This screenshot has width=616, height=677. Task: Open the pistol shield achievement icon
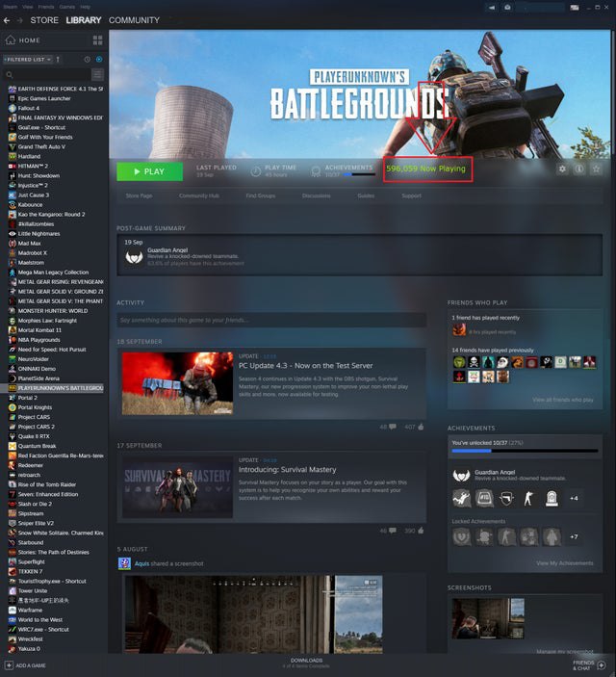[507, 498]
